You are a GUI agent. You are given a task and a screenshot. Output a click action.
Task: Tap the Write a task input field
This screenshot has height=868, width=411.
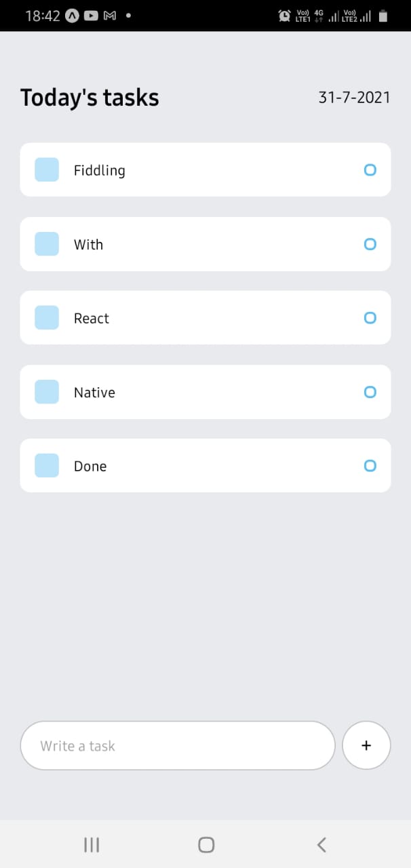coord(176,745)
